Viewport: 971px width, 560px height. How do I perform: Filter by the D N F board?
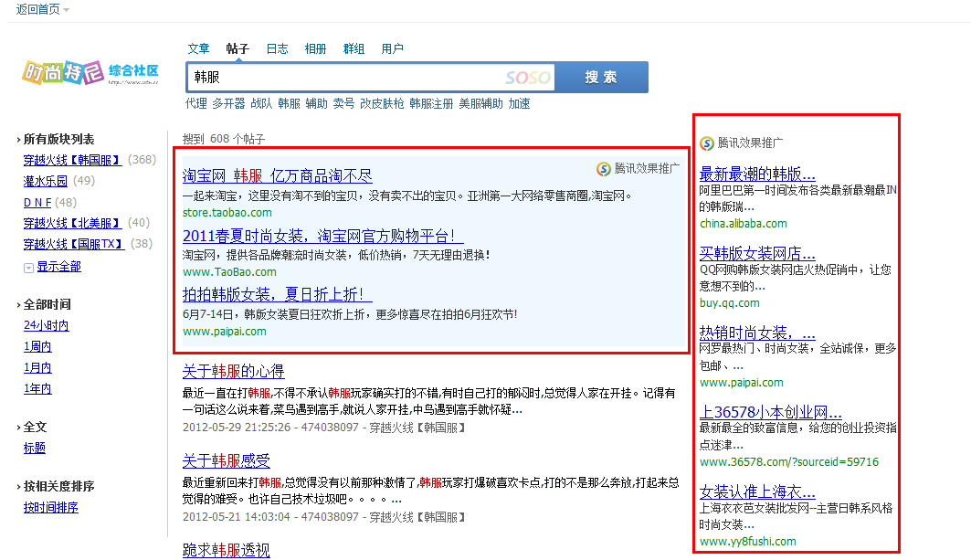(37, 203)
